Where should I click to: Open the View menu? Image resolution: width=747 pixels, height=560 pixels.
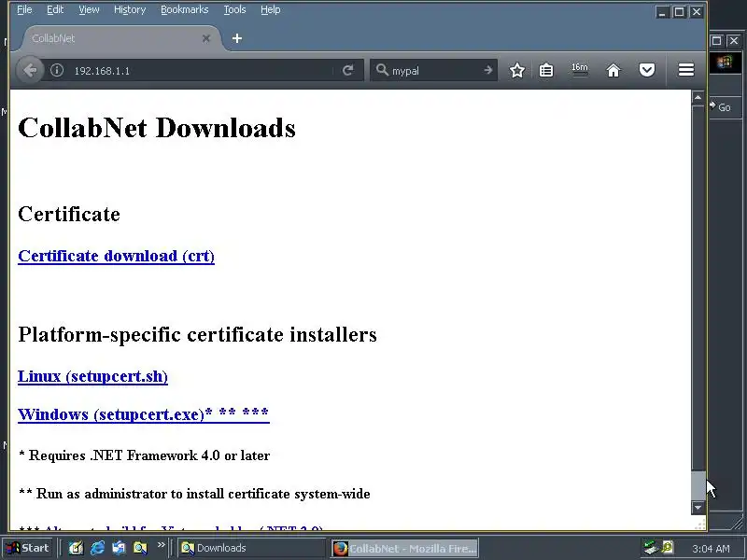pyautogui.click(x=89, y=9)
